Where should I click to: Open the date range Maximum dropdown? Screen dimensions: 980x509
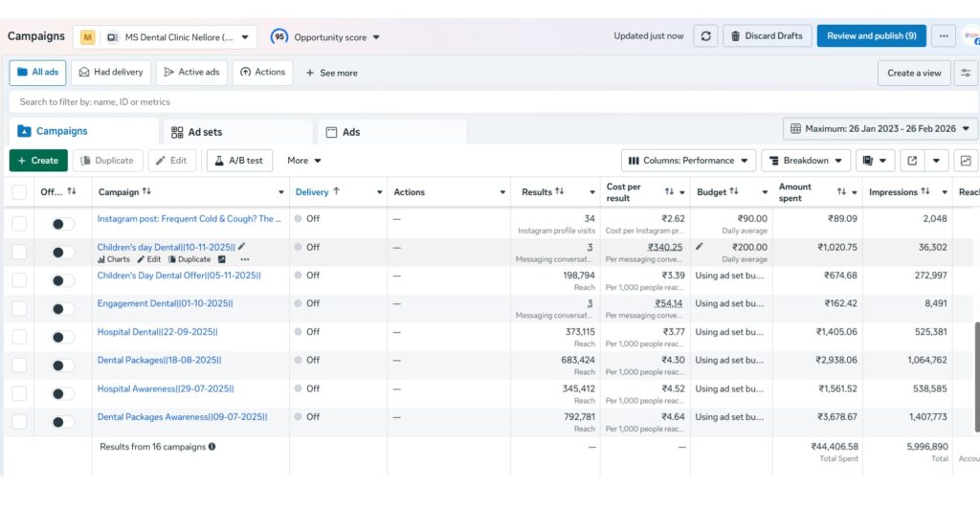point(880,128)
